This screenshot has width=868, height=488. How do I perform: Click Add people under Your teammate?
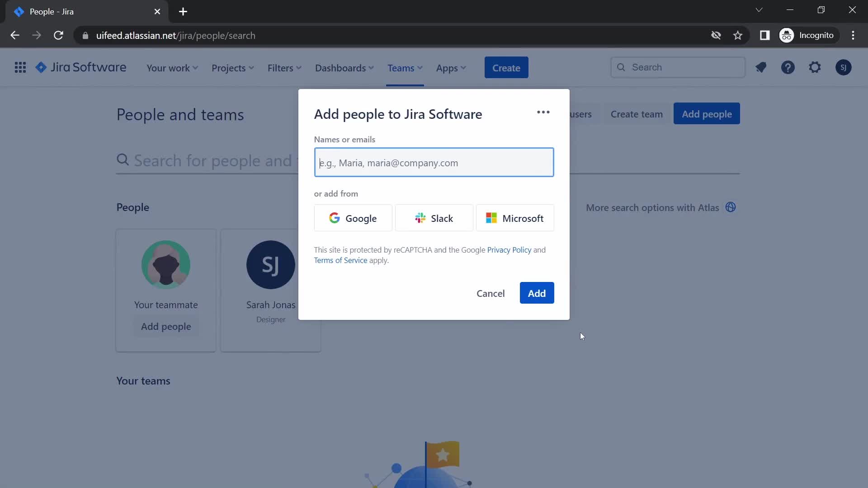[x=166, y=326]
